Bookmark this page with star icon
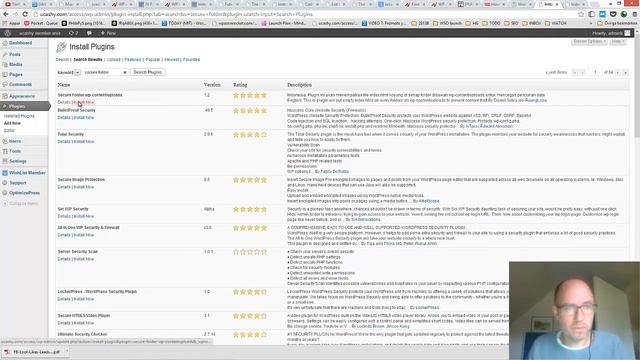 coord(581,14)
